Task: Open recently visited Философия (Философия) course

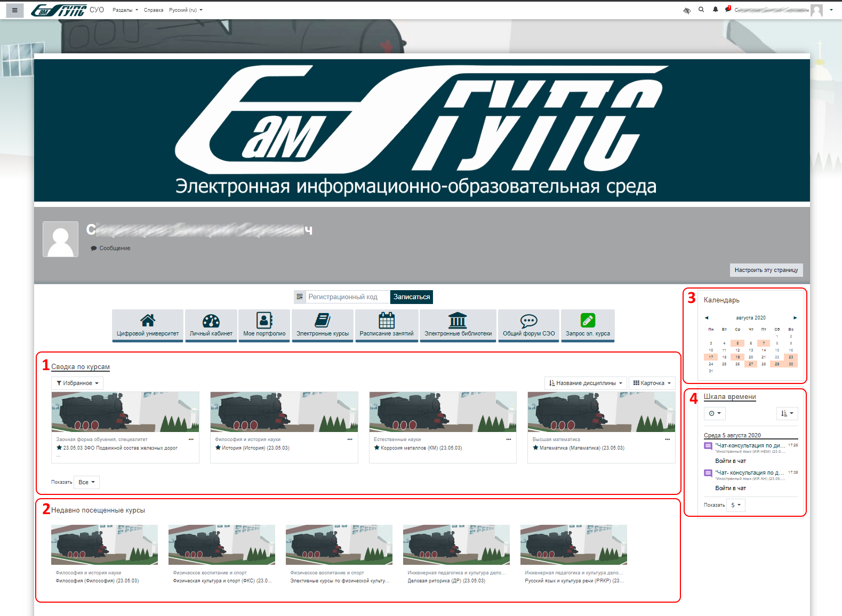Action: click(97, 581)
